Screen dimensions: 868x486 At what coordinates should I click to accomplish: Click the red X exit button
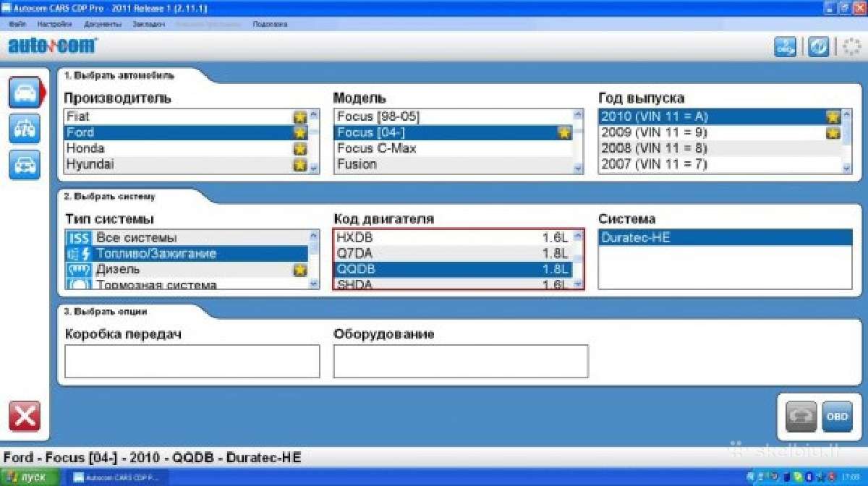pyautogui.click(x=25, y=417)
